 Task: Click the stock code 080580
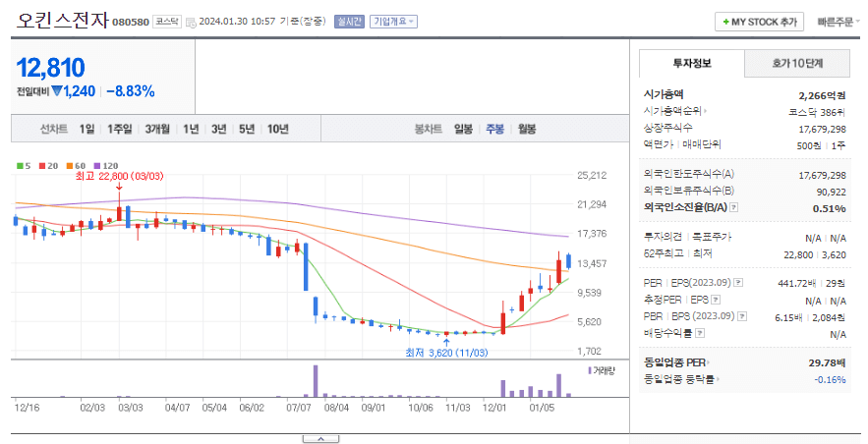tap(131, 23)
